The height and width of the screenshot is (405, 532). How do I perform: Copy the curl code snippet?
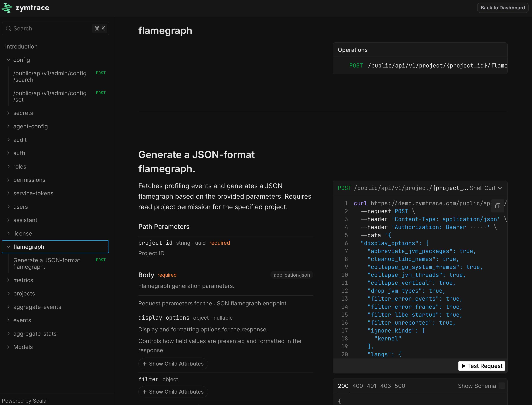coord(497,206)
